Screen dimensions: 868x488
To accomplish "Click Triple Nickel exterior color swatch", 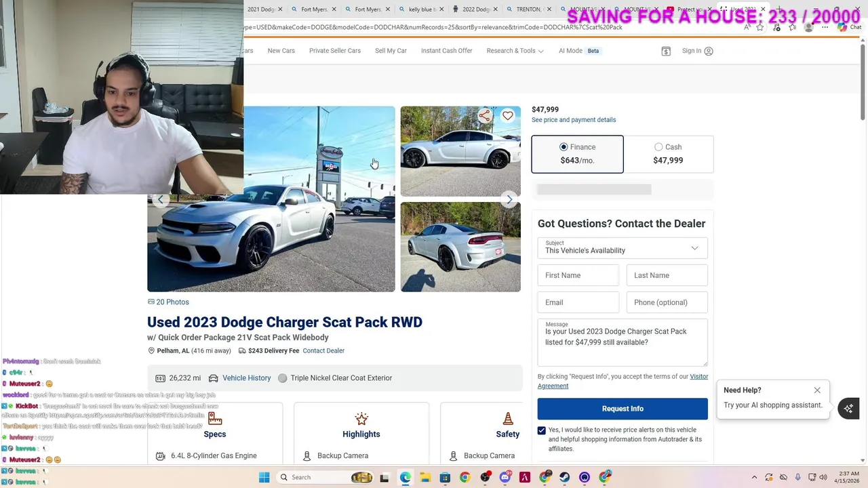I will tap(283, 378).
